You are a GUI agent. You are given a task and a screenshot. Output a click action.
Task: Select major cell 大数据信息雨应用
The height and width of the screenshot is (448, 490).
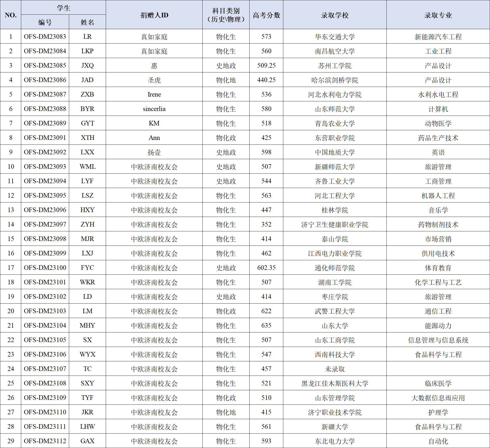(x=438, y=397)
